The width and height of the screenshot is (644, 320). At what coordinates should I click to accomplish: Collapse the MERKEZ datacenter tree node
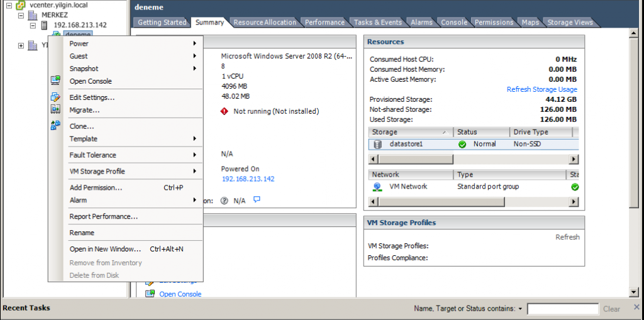pyautogui.click(x=21, y=15)
